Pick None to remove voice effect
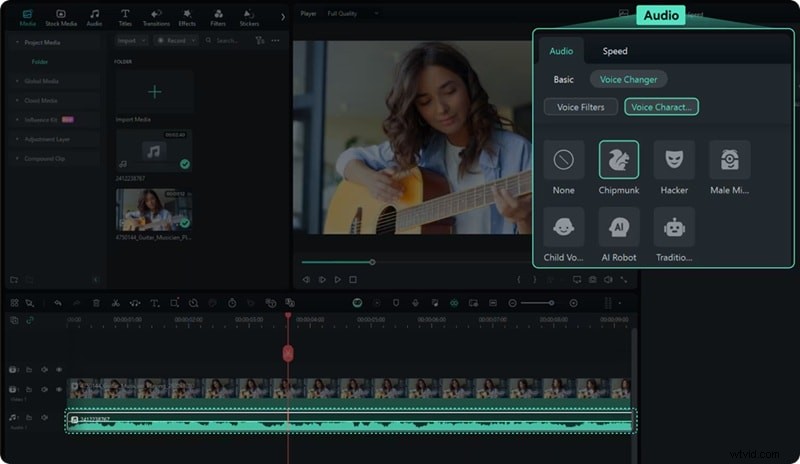Screen dimensions: 800x464 (x=564, y=160)
